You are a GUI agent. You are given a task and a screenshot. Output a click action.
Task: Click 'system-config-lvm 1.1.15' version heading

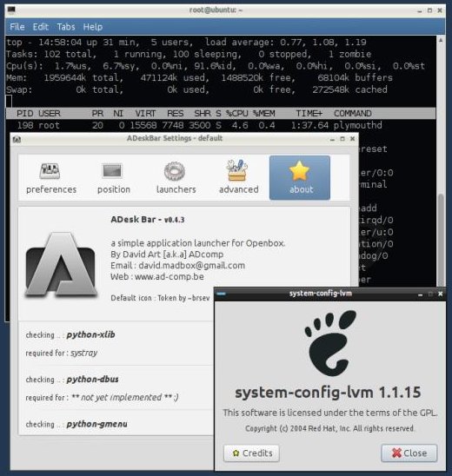[328, 393]
